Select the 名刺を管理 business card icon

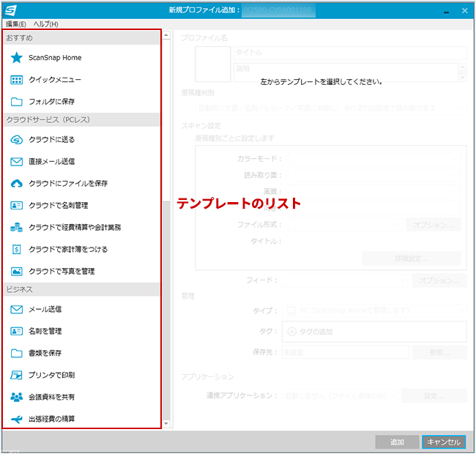tap(16, 331)
